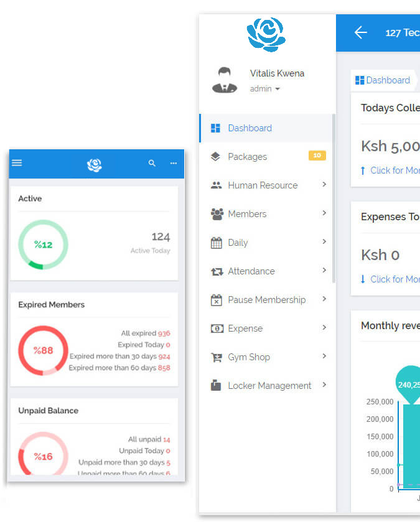Click the sidebar vertical scrollbar
The height and width of the screenshot is (522, 420).
pyautogui.click(x=334, y=198)
